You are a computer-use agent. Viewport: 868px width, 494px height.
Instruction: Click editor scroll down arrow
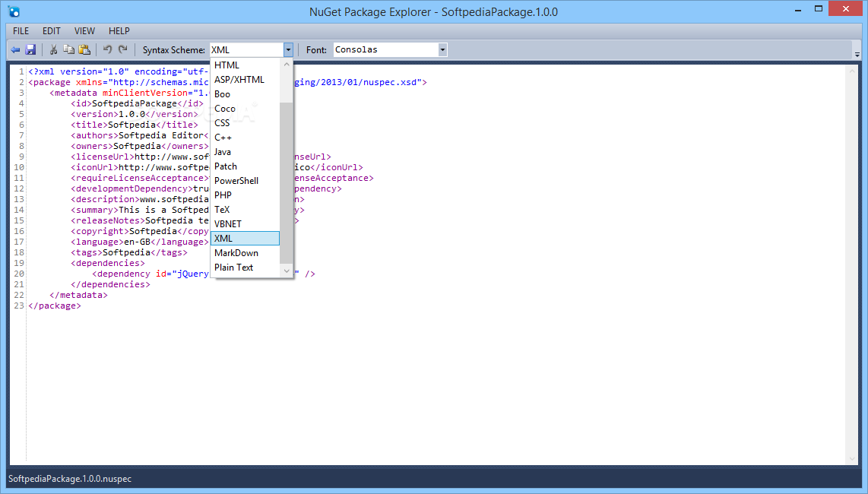tap(852, 458)
